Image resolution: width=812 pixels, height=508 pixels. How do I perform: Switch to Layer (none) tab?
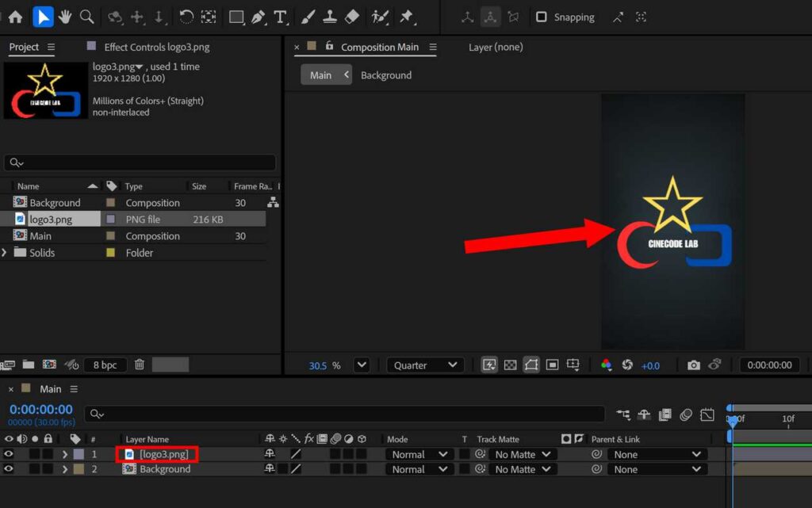click(496, 47)
